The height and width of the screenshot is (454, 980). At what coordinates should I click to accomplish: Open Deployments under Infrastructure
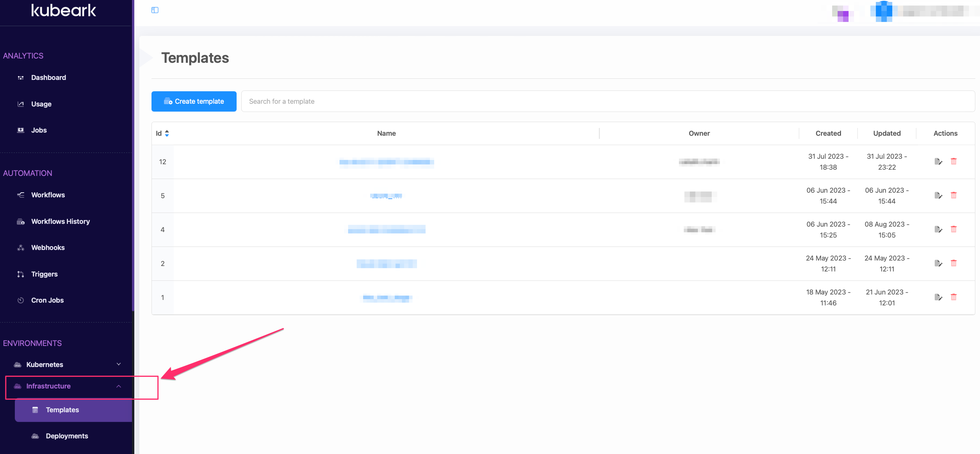67,436
